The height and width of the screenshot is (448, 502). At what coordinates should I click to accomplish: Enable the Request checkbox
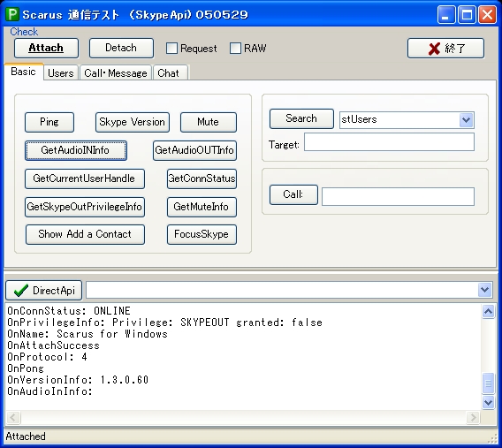[171, 49]
